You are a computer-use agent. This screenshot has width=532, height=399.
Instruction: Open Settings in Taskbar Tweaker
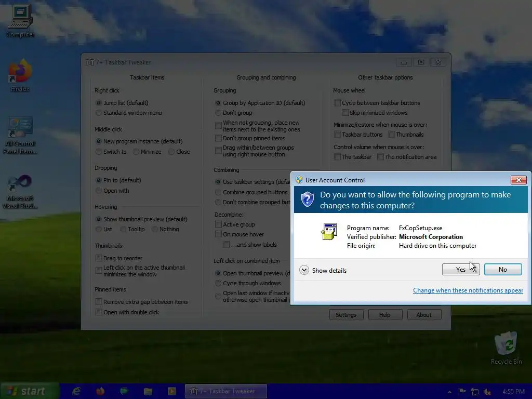[x=346, y=315]
